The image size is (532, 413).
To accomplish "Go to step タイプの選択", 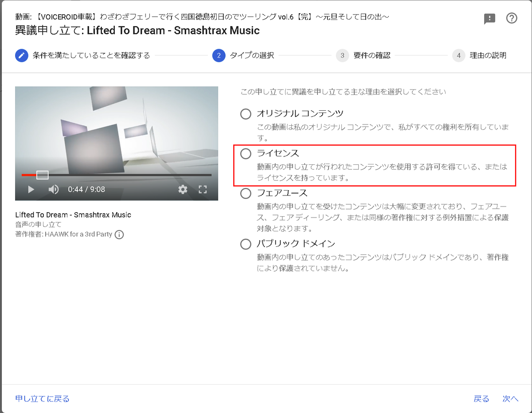I will [243, 55].
